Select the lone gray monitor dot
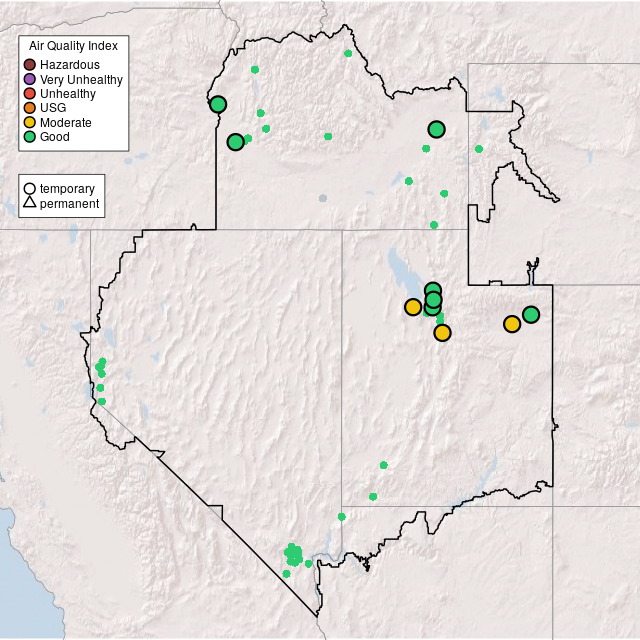Screen dimensions: 640x640 [322, 198]
